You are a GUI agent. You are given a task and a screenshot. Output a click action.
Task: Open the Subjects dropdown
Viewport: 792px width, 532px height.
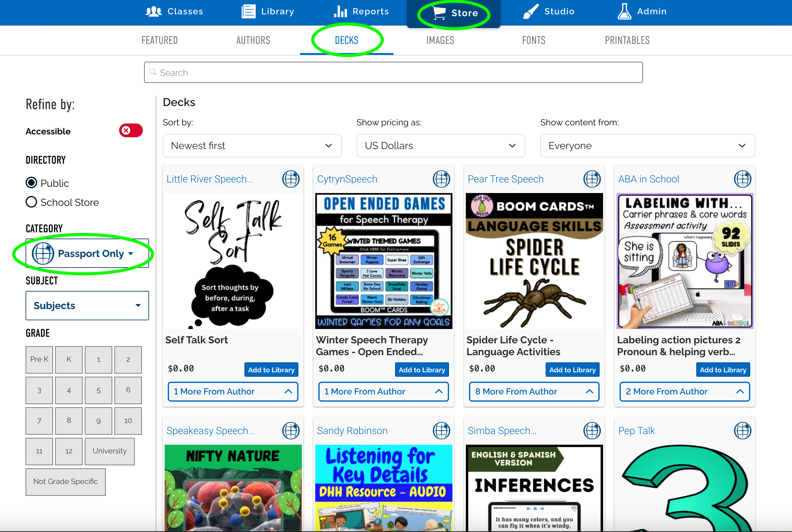(x=87, y=305)
